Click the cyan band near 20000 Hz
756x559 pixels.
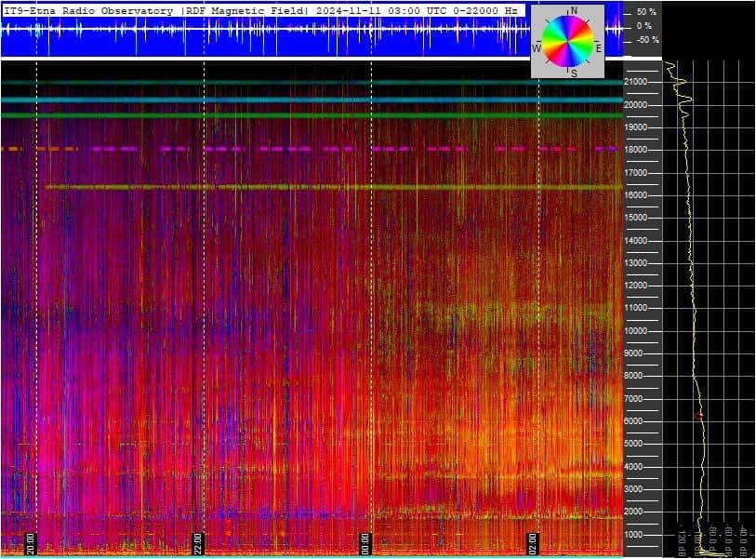click(307, 100)
